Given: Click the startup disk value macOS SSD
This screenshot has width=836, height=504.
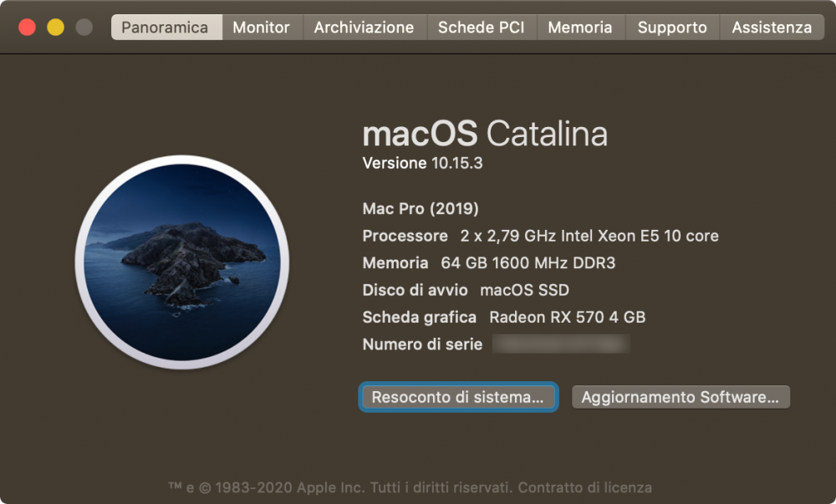Looking at the screenshot, I should pyautogui.click(x=525, y=290).
